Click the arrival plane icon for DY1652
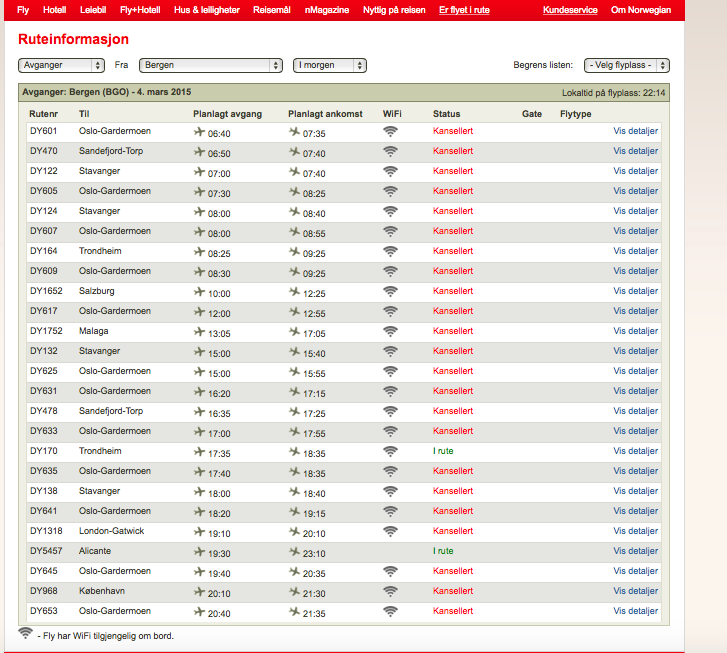The image size is (727, 653). 294,291
